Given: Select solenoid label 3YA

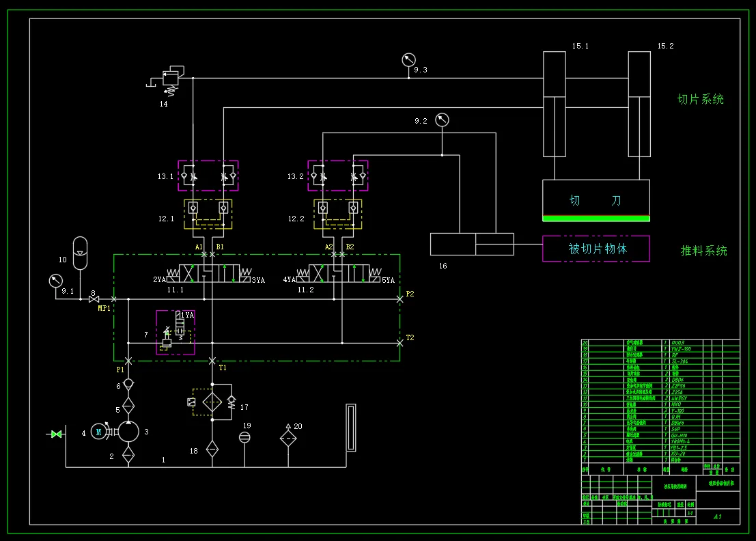Looking at the screenshot, I should pos(258,280).
